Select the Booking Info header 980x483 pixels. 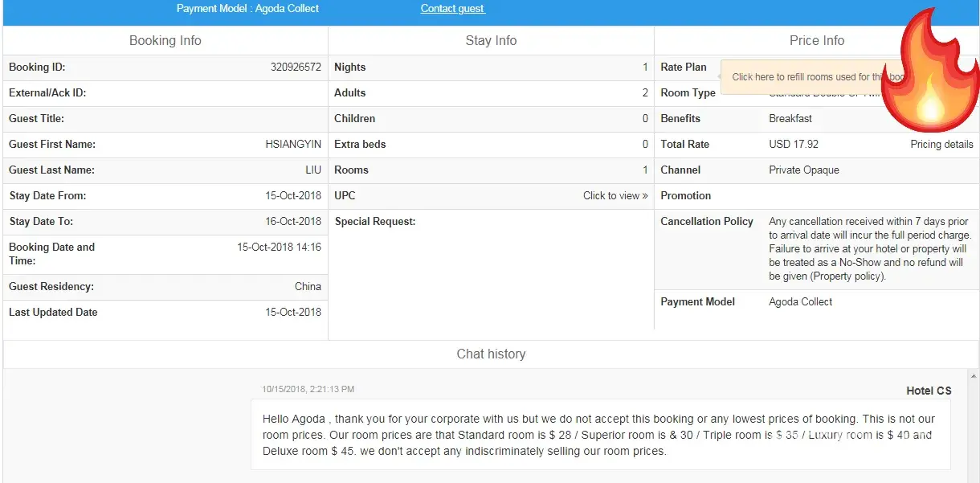165,41
